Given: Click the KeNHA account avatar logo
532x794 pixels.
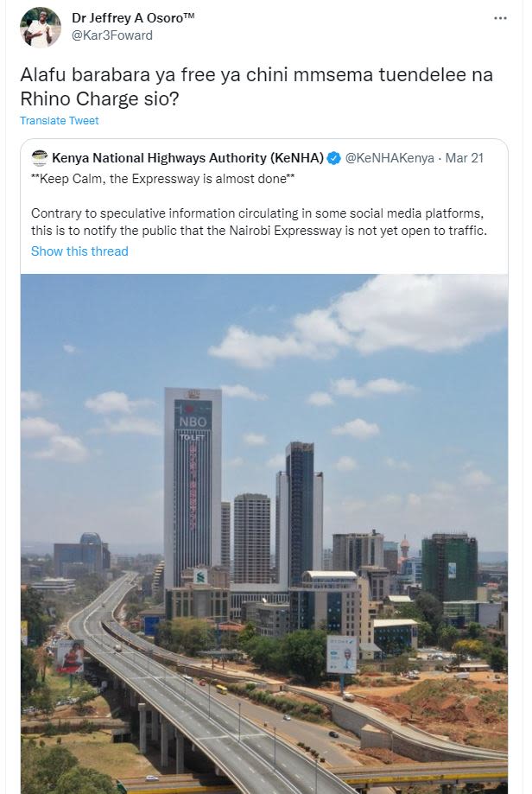Looking at the screenshot, I should [x=39, y=157].
